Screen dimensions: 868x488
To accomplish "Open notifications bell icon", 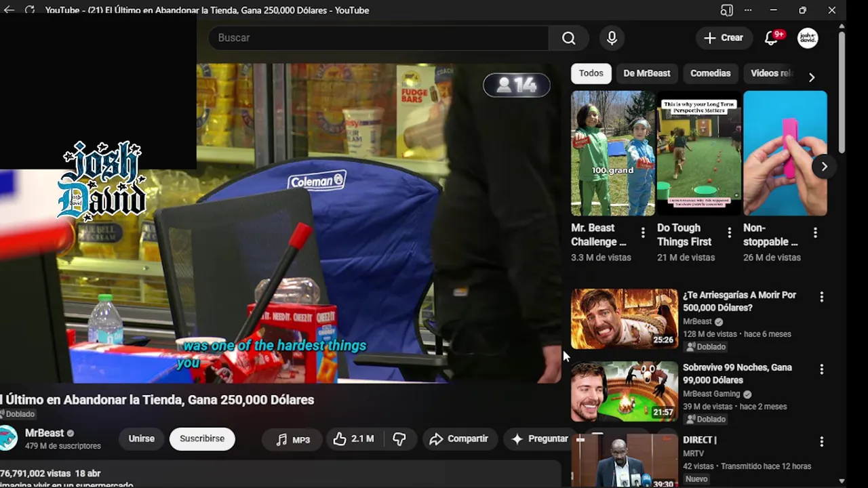I will pyautogui.click(x=772, y=38).
